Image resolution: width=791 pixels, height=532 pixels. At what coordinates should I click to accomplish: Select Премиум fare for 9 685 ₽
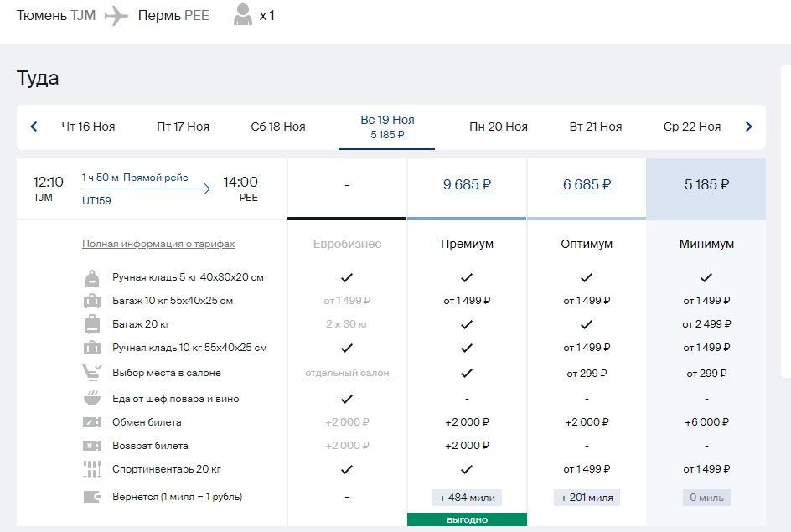coord(467,184)
